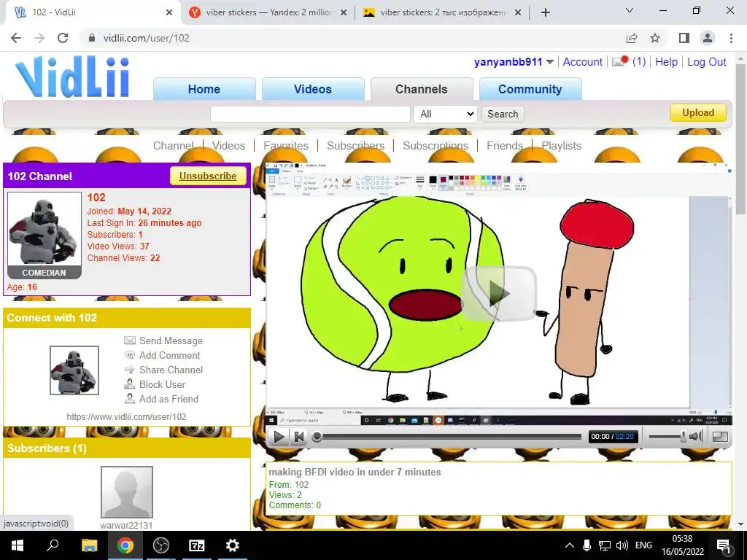Show hidden system tray icons
This screenshot has height=560, width=747.
point(569,545)
